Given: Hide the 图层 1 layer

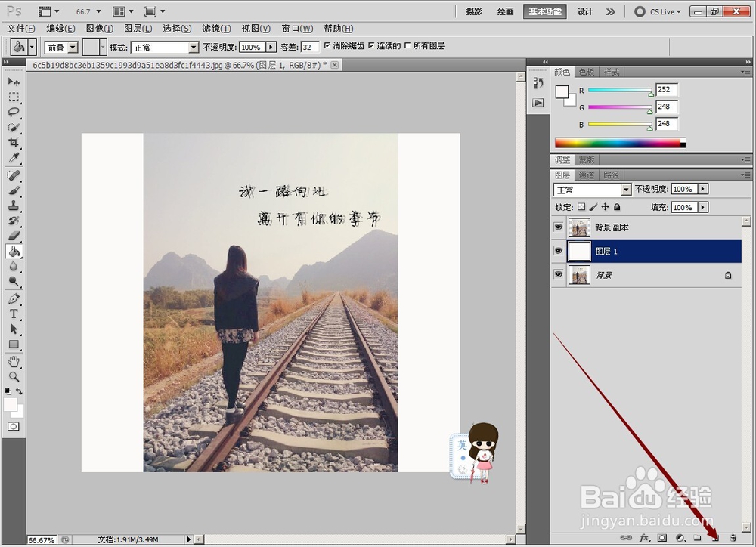Looking at the screenshot, I should coord(559,251).
